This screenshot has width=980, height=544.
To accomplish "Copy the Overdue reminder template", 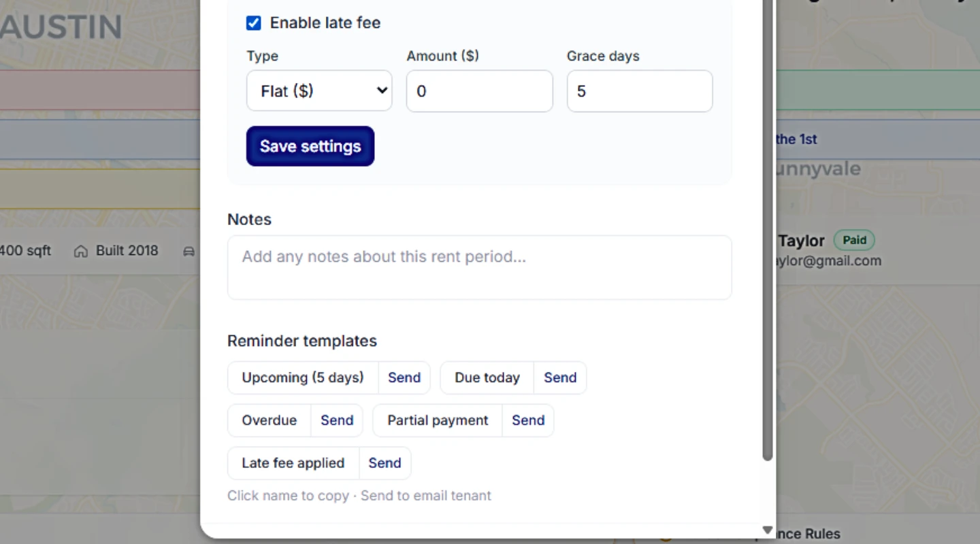I will (x=269, y=420).
